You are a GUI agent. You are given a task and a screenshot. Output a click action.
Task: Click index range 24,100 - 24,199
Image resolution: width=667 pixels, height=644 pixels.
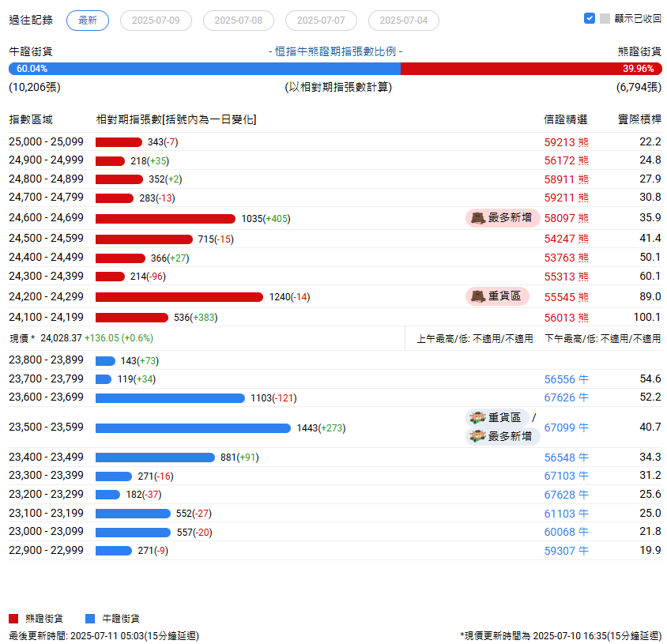[x=47, y=318]
